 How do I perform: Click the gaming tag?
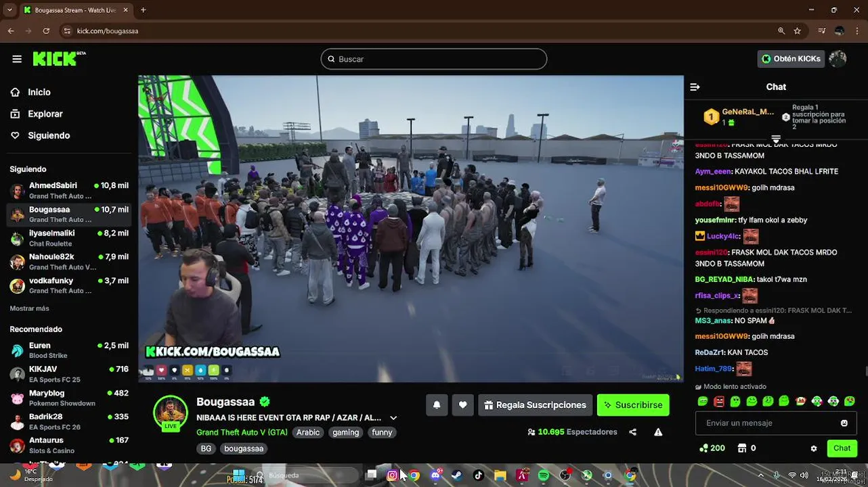[x=345, y=432]
